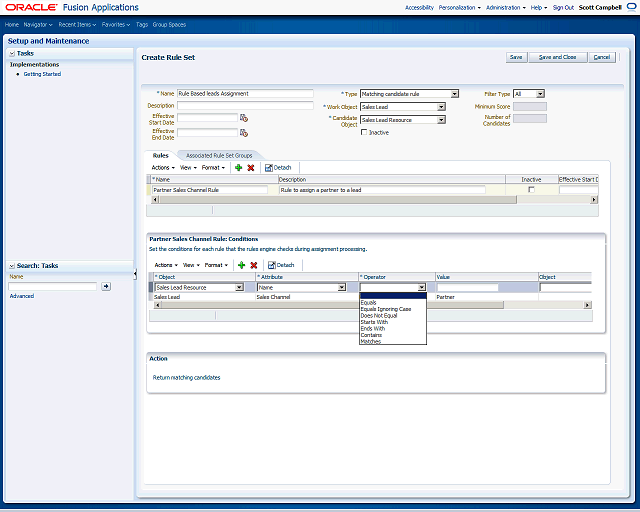Open Rules toolbar Format menu
Viewport: 640px width, 512px height.
pyautogui.click(x=213, y=167)
